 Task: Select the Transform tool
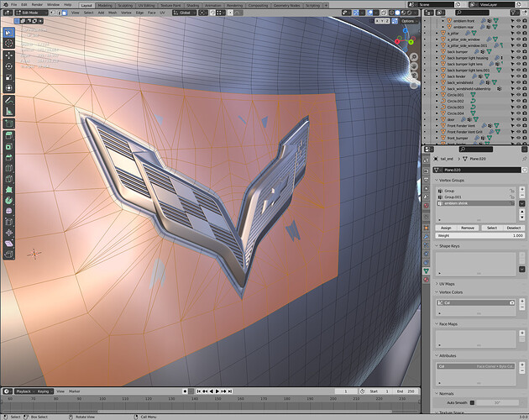pyautogui.click(x=8, y=88)
